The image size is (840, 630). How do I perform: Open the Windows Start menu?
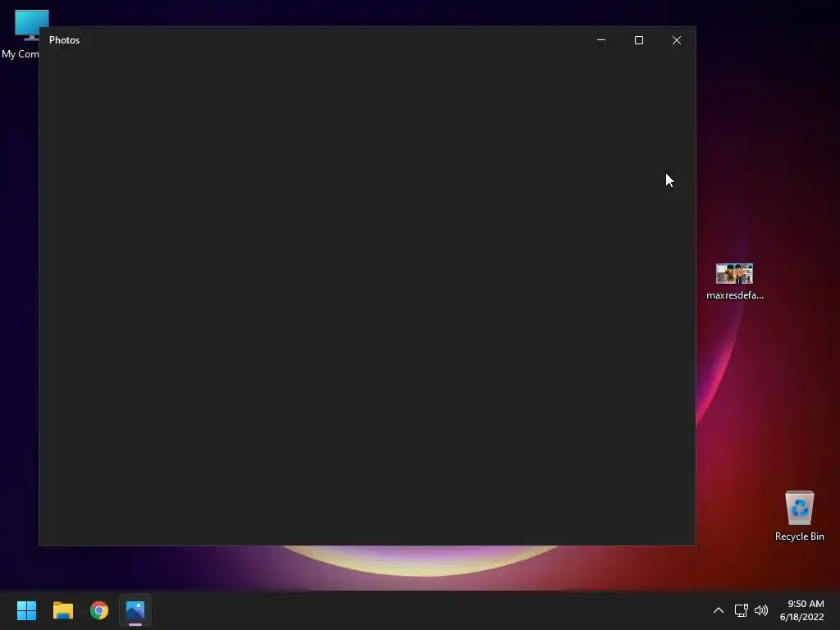(x=26, y=610)
